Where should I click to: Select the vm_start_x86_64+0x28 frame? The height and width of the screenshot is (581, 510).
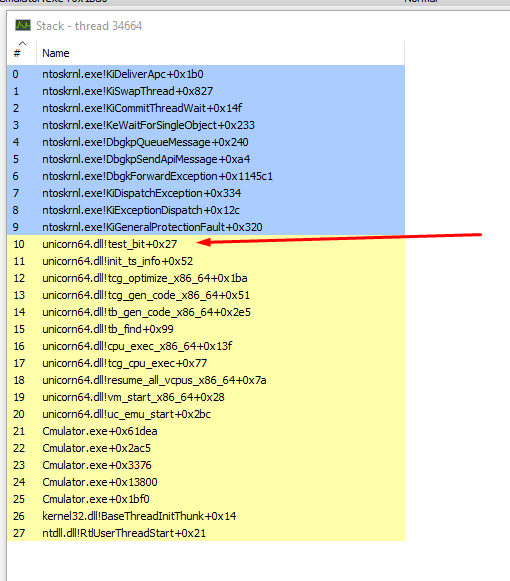click(x=206, y=398)
